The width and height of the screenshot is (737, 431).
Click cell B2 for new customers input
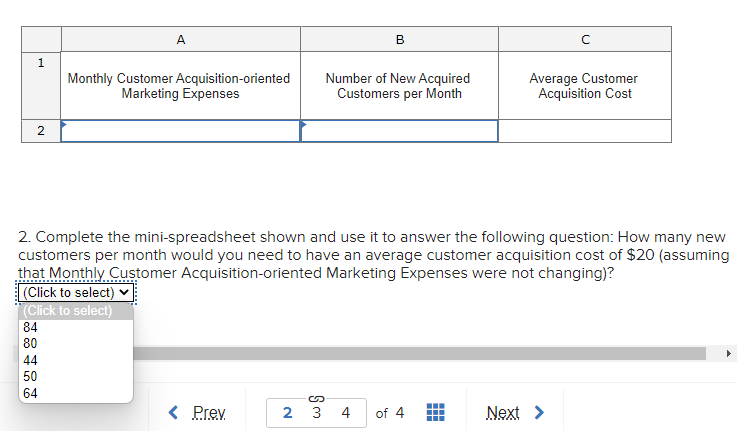pos(399,131)
